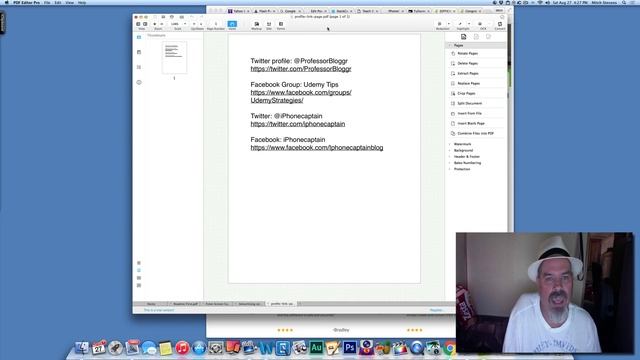The height and width of the screenshot is (360, 640).
Task: Click the Combine Files into PDF icon
Action: coord(453,133)
